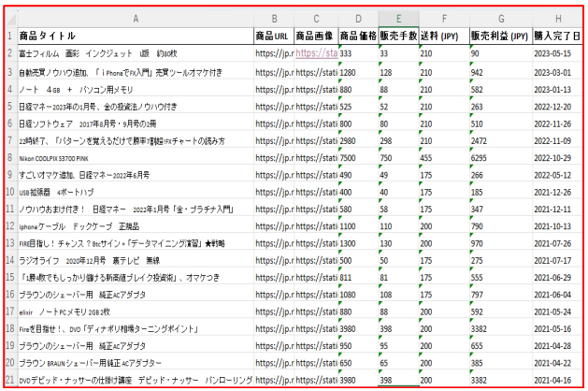Click the elixir ノートPCメモリ cell

pyautogui.click(x=136, y=311)
